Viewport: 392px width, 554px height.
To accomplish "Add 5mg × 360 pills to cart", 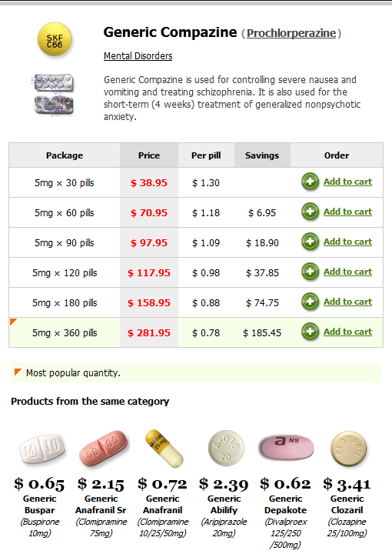I will (347, 332).
